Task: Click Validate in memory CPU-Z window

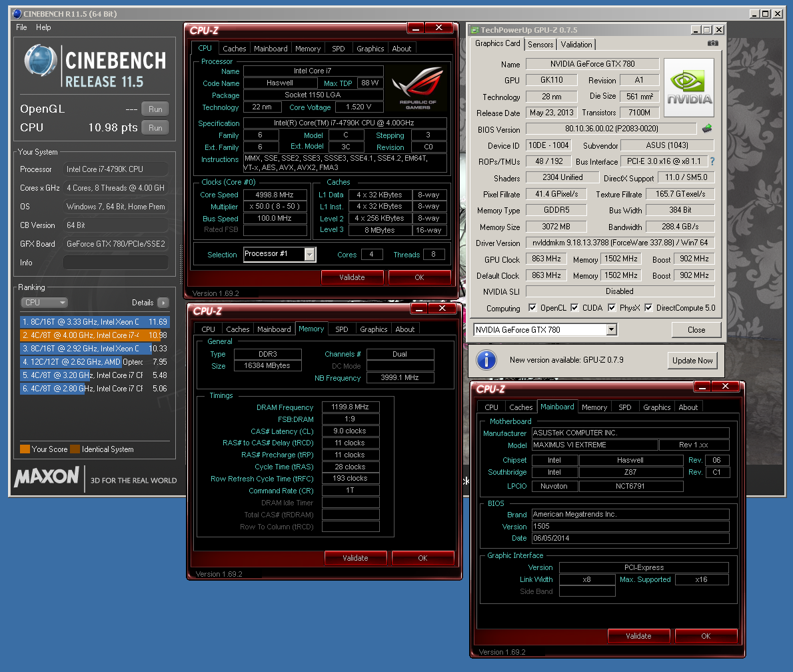Action: point(356,558)
